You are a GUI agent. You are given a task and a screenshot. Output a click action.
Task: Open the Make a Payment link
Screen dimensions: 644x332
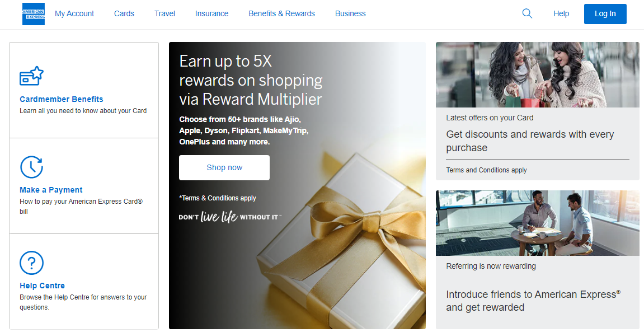51,190
